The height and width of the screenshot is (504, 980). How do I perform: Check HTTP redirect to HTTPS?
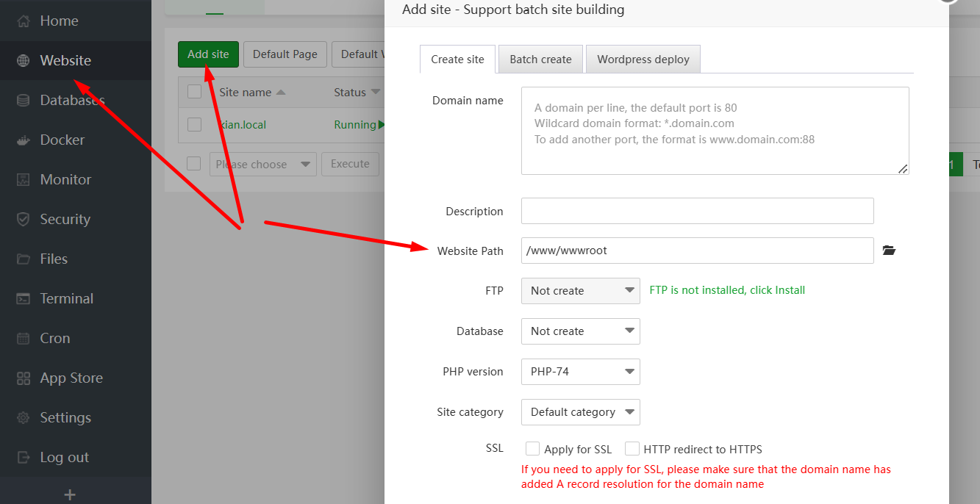(632, 449)
